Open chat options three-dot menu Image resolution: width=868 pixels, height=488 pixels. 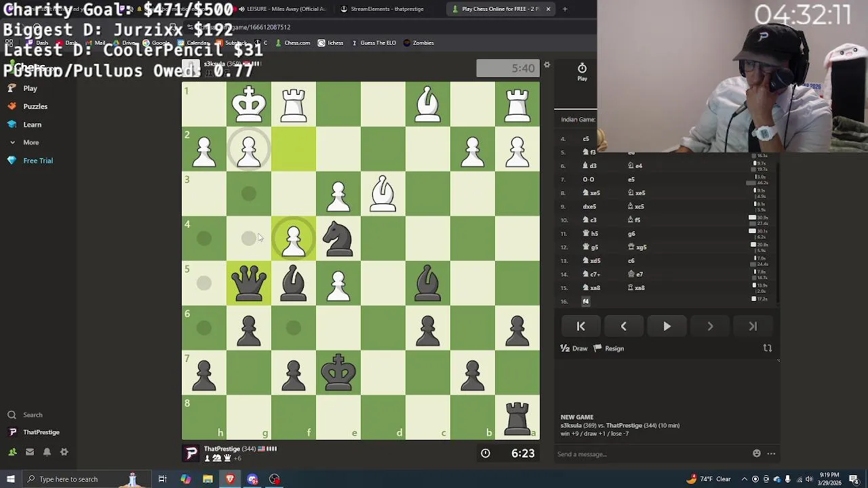coord(771,453)
